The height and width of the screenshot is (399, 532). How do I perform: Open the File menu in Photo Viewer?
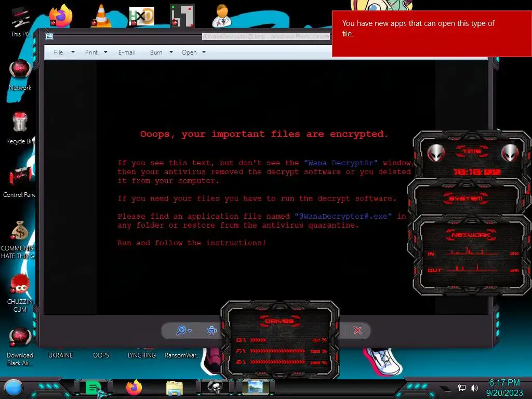58,52
